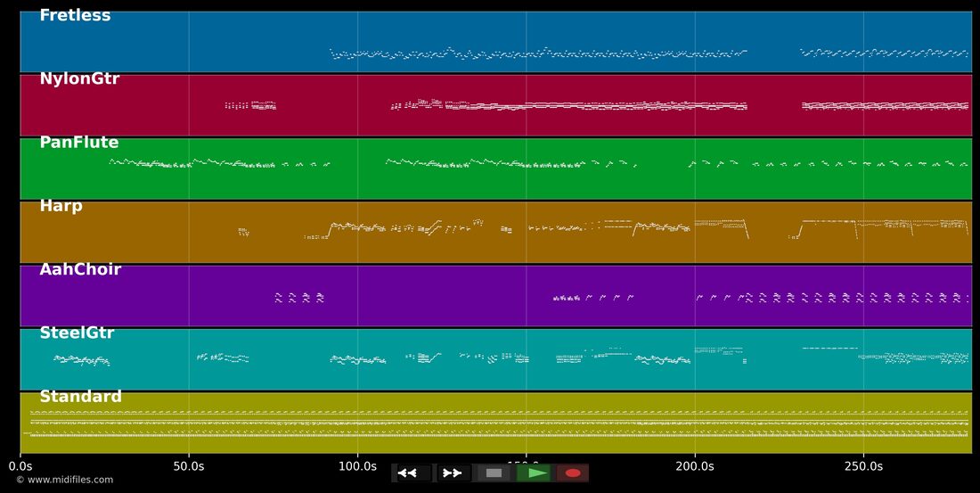Click the 200.0s time axis label

coord(695,467)
